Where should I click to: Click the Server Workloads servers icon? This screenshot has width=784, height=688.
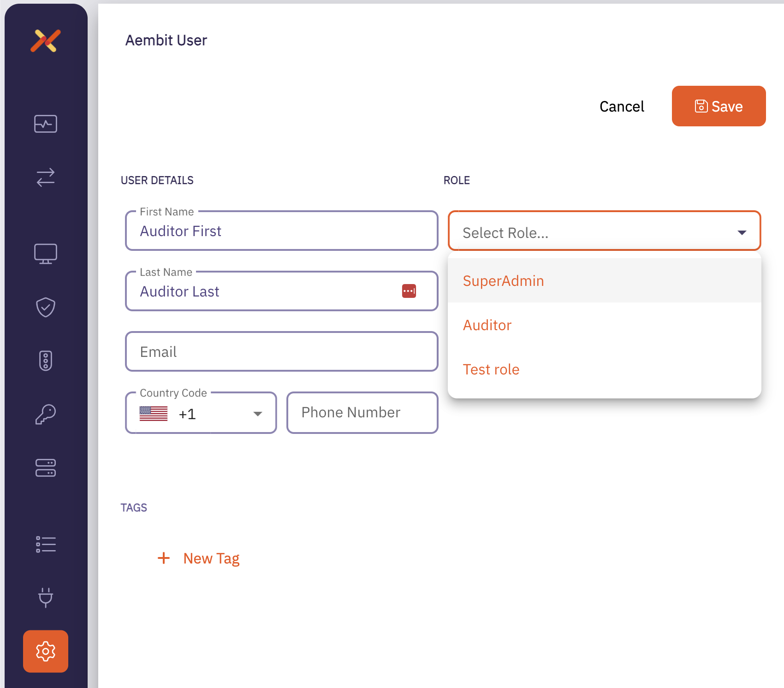coord(45,468)
